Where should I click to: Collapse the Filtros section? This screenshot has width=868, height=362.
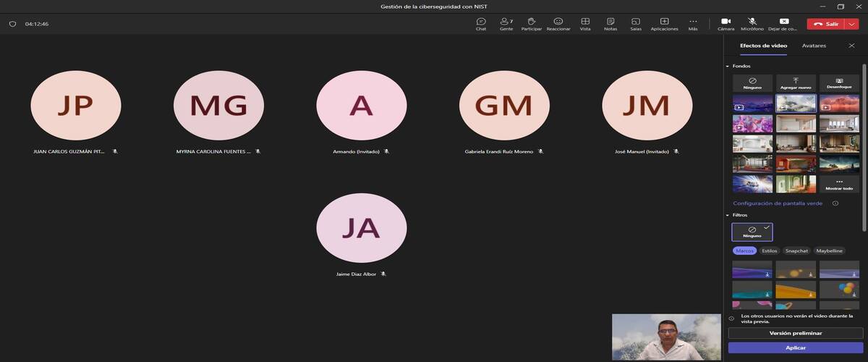(728, 215)
